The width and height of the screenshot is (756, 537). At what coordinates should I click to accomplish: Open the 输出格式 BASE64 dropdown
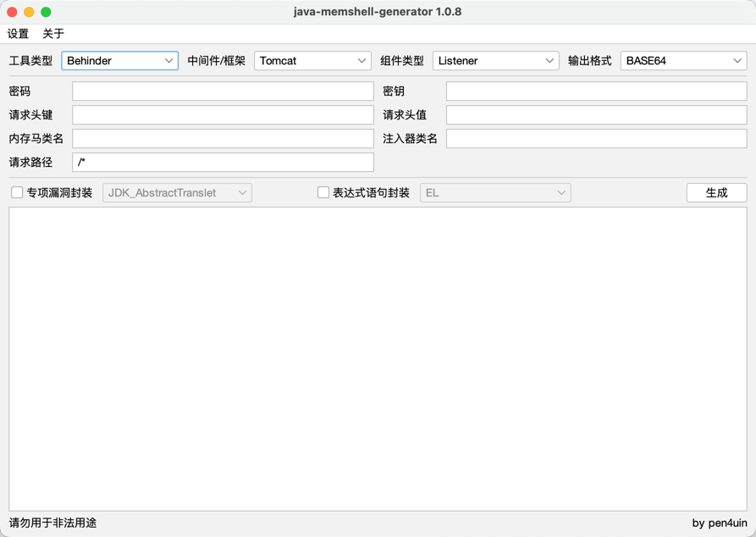point(684,61)
